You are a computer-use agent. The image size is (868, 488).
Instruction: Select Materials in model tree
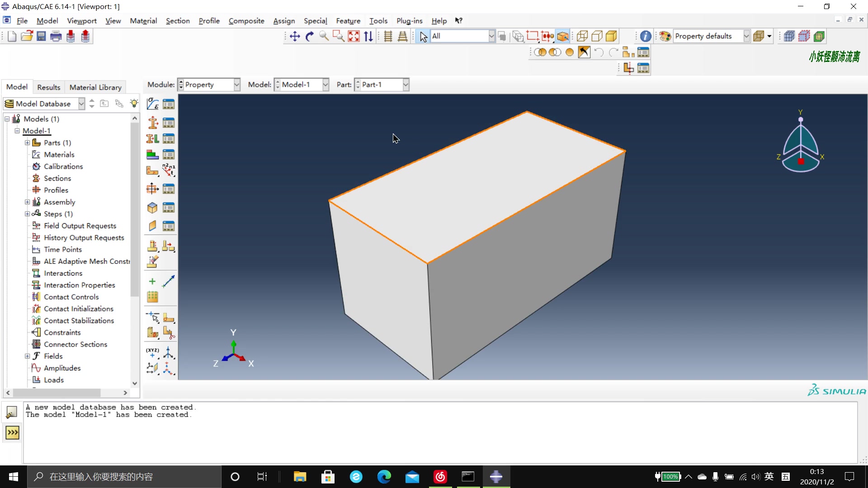point(59,155)
